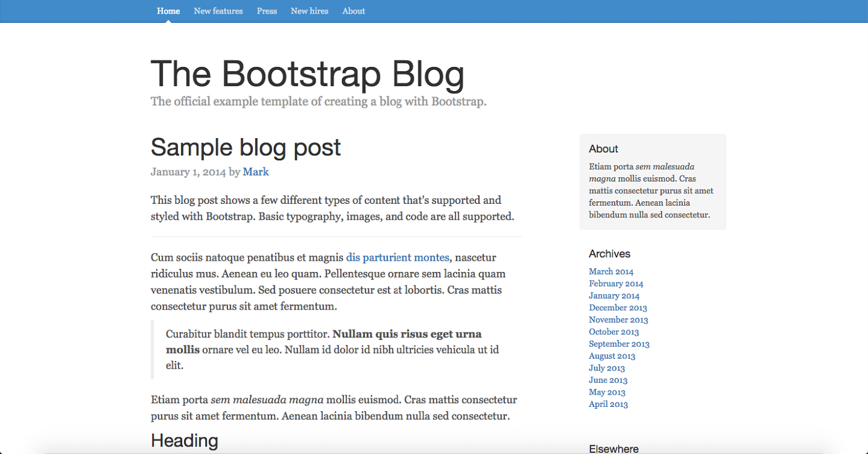Visit the About navigation item
The height and width of the screenshot is (454, 868).
point(353,11)
